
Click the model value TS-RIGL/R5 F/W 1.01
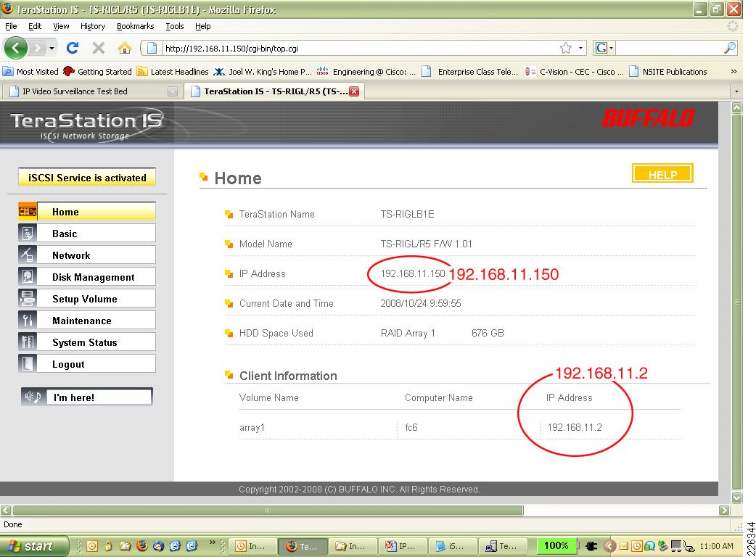coord(426,244)
